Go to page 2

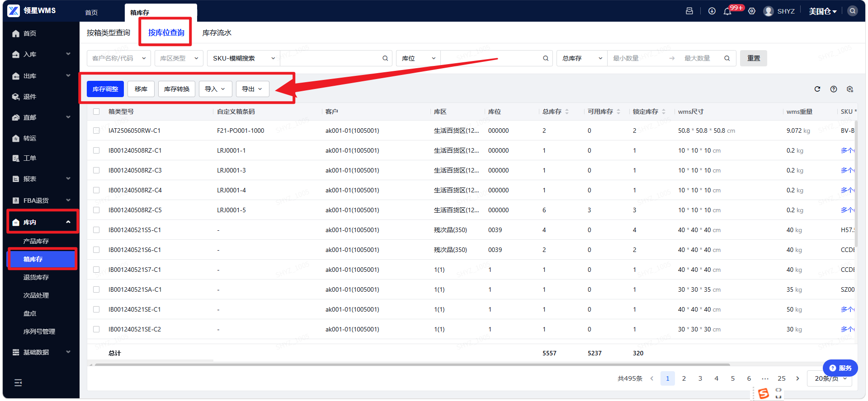684,378
